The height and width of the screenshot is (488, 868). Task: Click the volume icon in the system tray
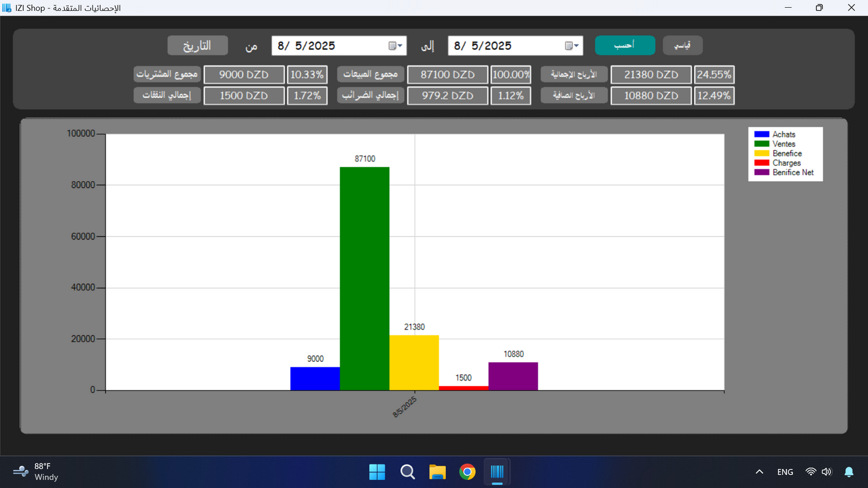(827, 472)
